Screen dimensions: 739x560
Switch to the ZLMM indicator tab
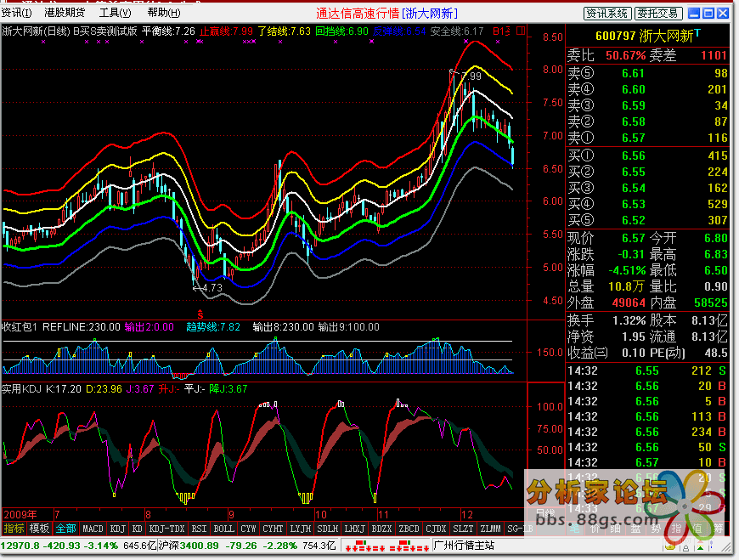pos(490,529)
